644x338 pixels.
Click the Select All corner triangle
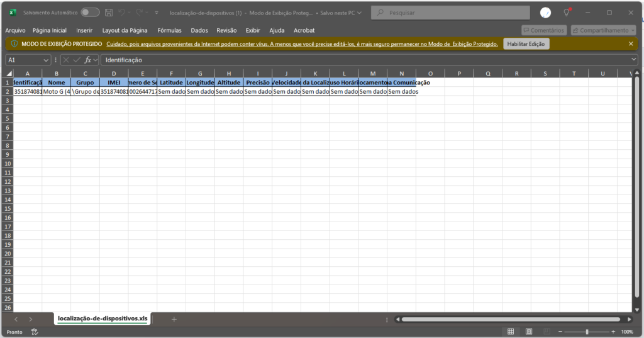9,74
